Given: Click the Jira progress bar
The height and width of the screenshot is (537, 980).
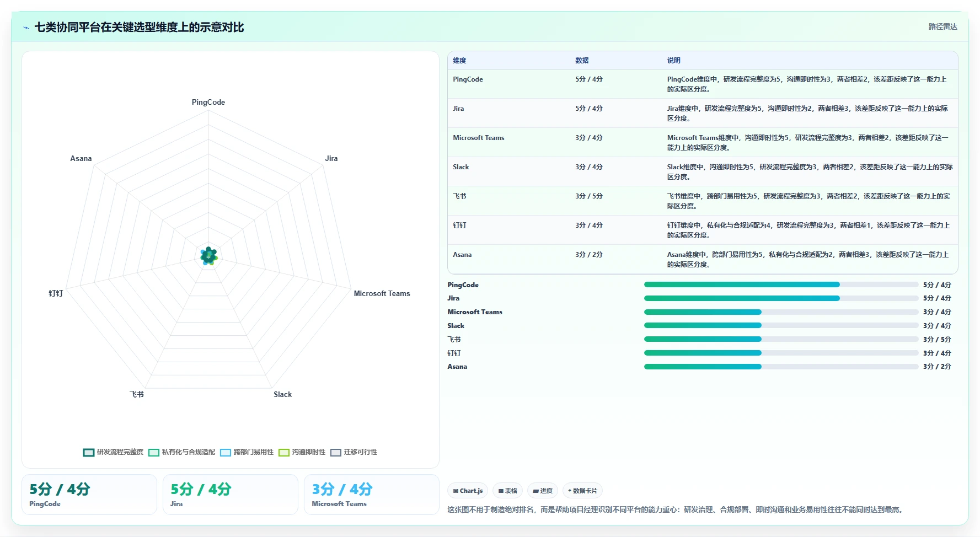Looking at the screenshot, I should coord(781,298).
